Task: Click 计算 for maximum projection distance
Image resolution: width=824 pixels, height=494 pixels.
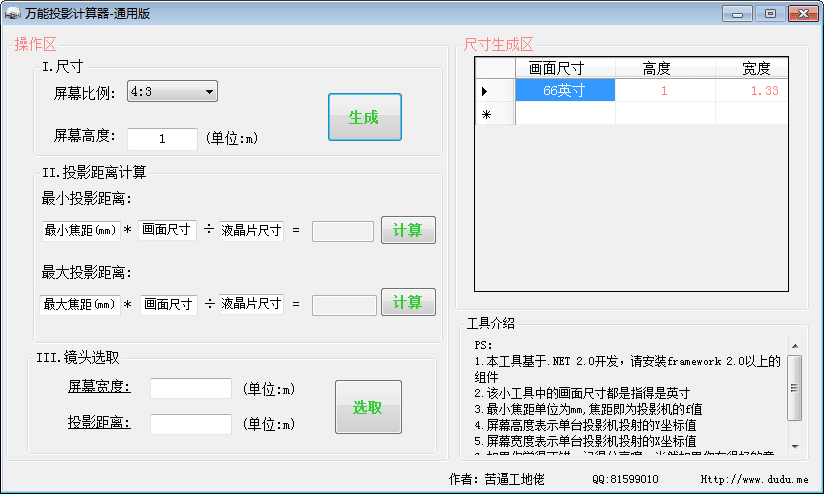Action: click(x=408, y=303)
